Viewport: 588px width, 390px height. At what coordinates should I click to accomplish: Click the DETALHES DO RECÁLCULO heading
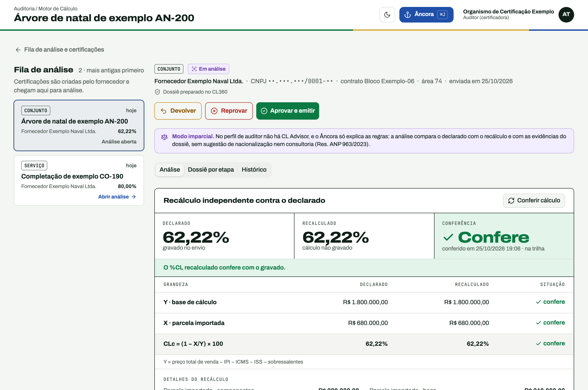(196, 379)
